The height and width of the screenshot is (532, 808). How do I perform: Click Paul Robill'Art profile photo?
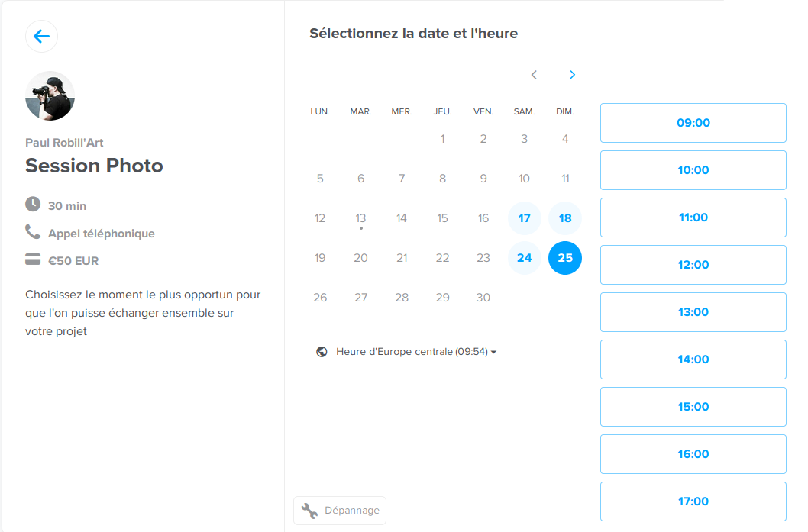click(x=50, y=96)
